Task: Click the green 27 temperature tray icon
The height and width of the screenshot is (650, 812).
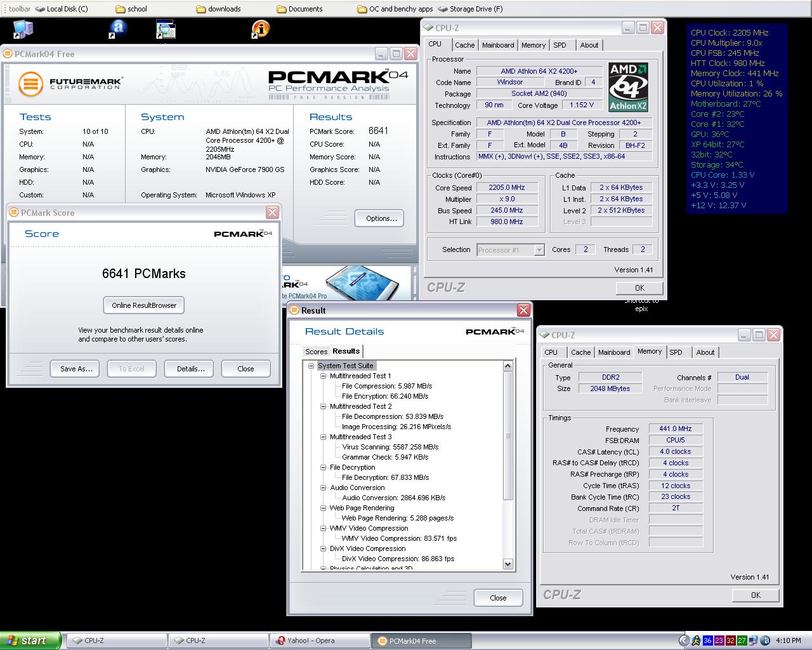Action: (x=742, y=640)
